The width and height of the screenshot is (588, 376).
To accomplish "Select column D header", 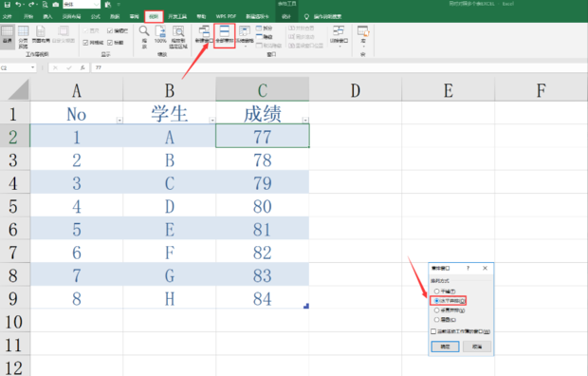I will point(355,90).
